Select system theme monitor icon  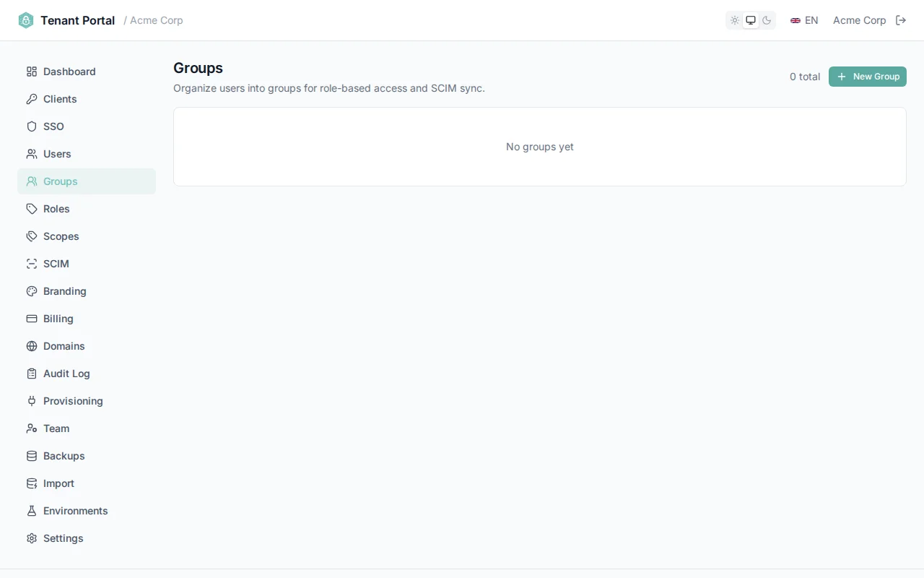(x=751, y=20)
